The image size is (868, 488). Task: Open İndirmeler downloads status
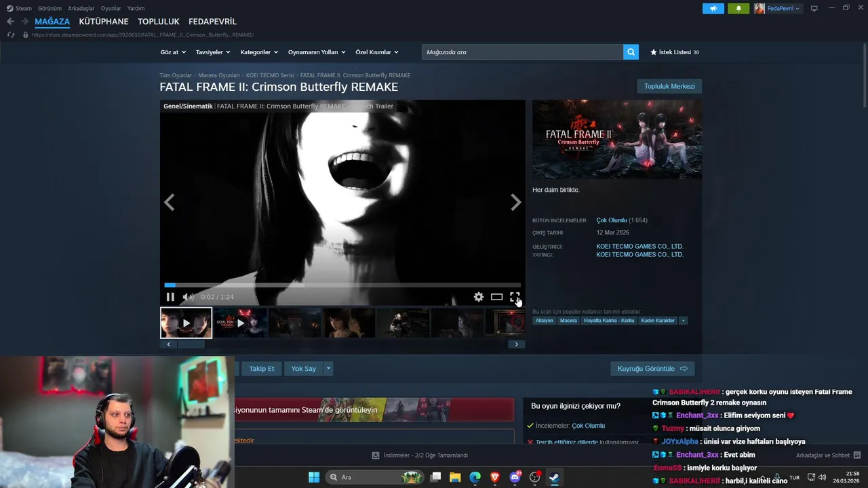pyautogui.click(x=420, y=455)
